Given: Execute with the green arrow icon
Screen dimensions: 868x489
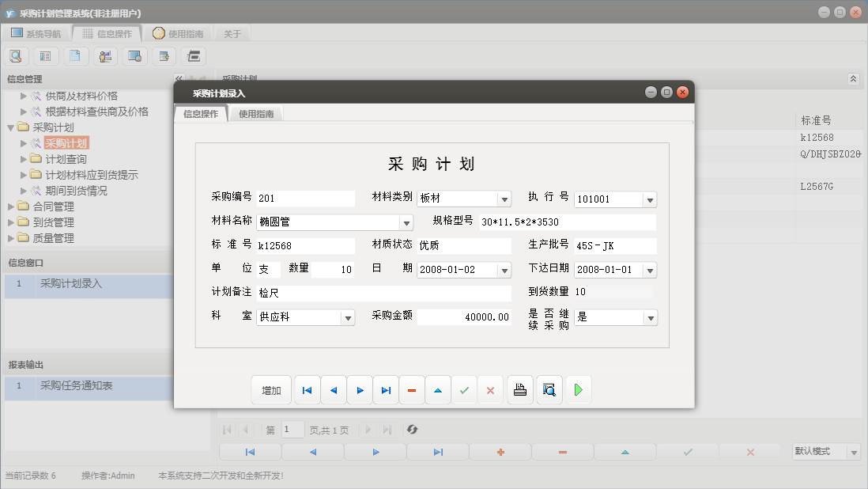Looking at the screenshot, I should [579, 389].
